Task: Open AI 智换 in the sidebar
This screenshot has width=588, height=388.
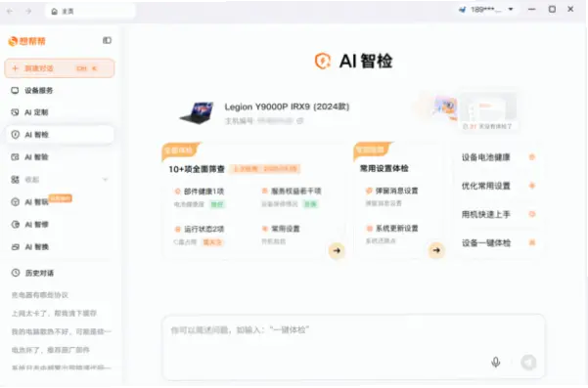Action: 60,247
